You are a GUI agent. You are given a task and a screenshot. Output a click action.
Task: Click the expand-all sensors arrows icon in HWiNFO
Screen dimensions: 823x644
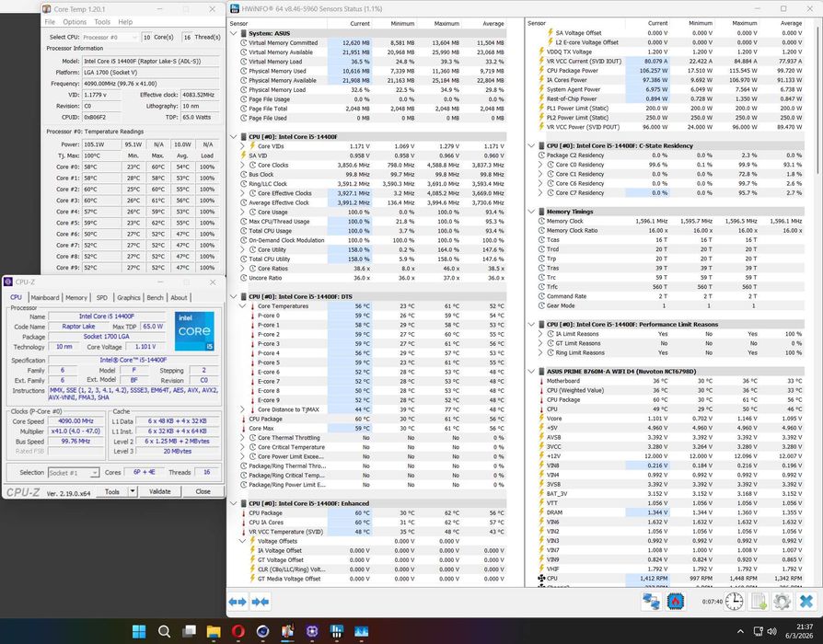point(238,602)
